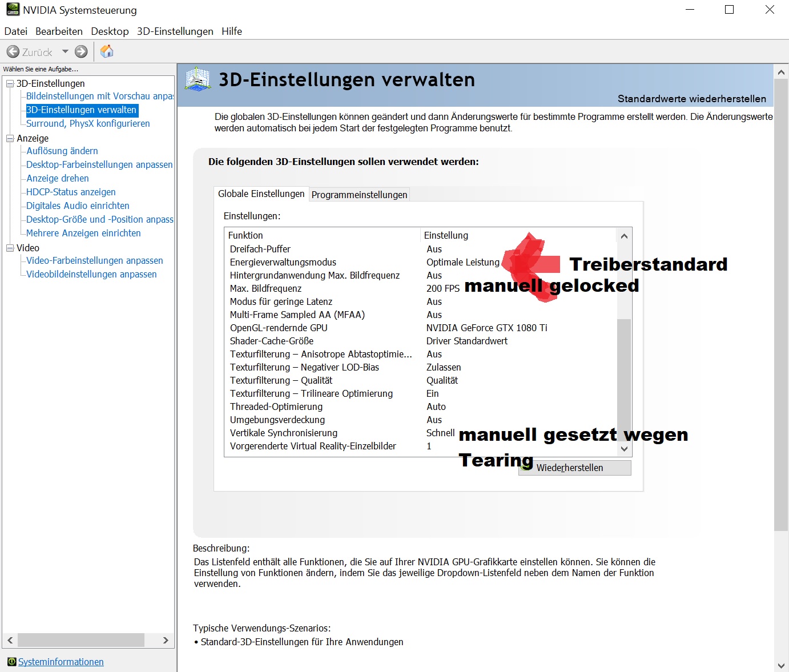Viewport: 789px width, 672px height.
Task: Click main page scroll up arrow
Action: coord(781,72)
